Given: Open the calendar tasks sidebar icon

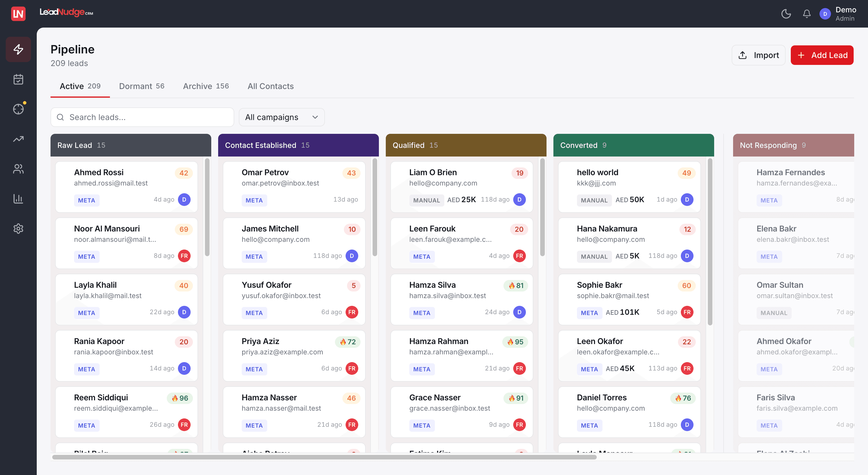Looking at the screenshot, I should [x=18, y=79].
